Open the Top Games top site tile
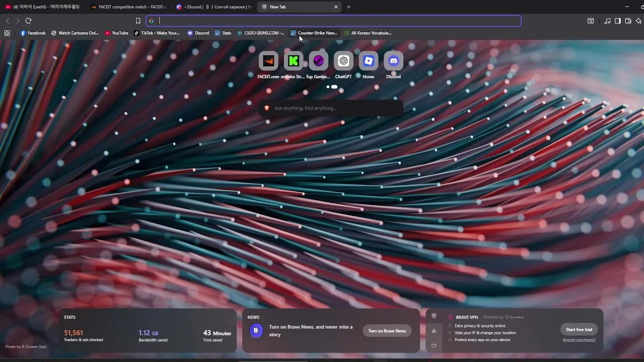Image resolution: width=644 pixels, height=362 pixels. coord(318,65)
